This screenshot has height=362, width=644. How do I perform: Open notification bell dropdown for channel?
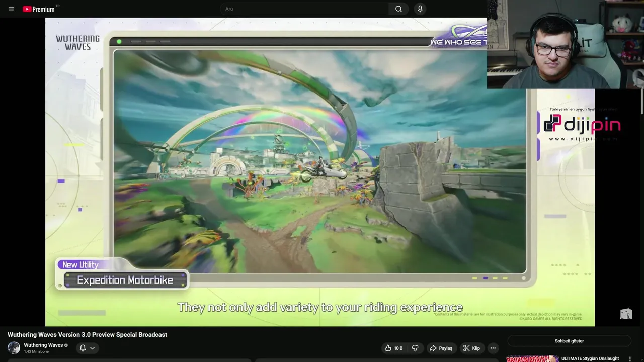pos(87,348)
